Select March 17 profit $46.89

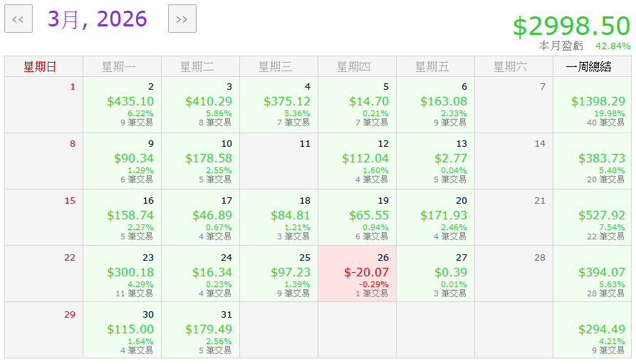(212, 215)
